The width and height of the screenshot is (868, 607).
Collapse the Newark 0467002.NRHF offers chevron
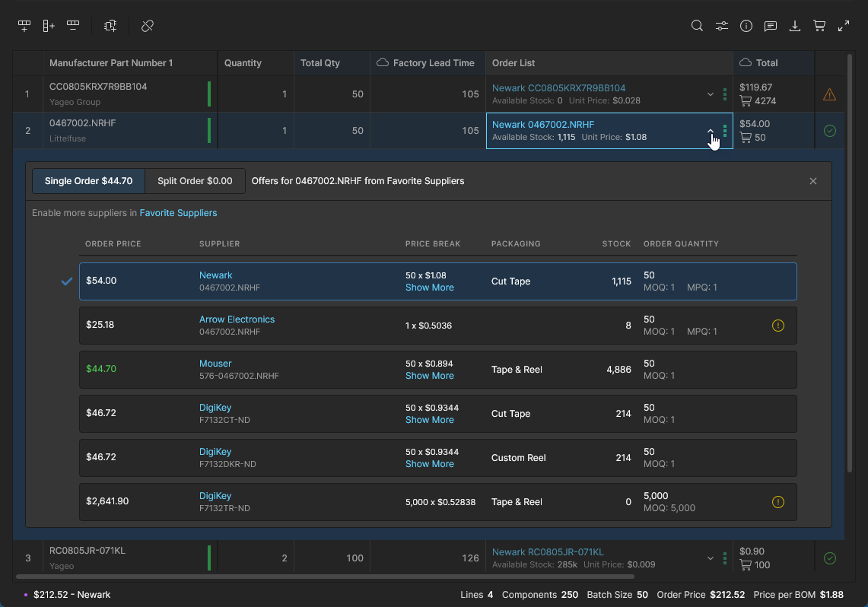click(711, 131)
